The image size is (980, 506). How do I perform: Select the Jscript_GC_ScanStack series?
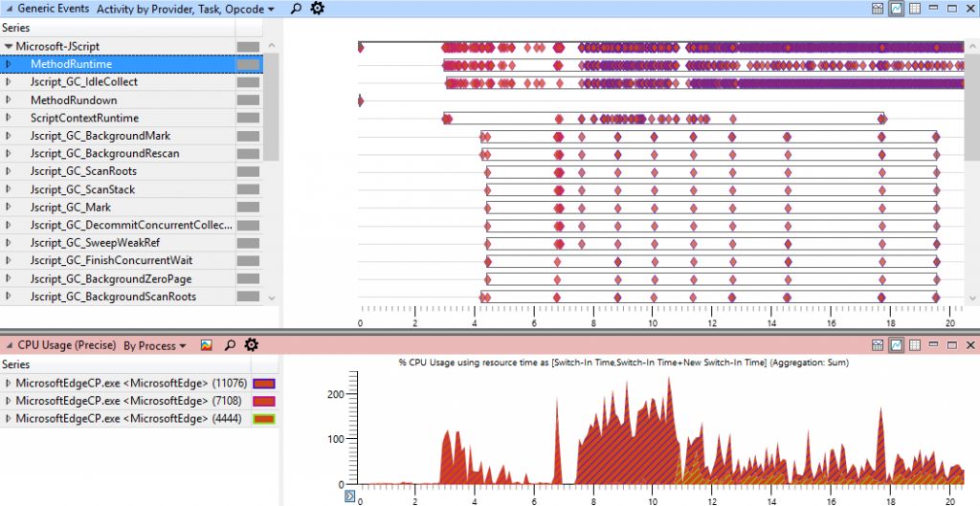82,189
